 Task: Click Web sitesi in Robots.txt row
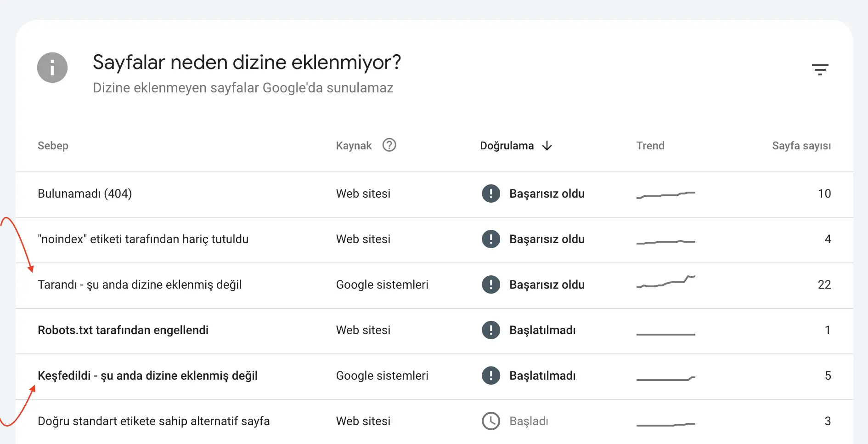pyautogui.click(x=363, y=330)
